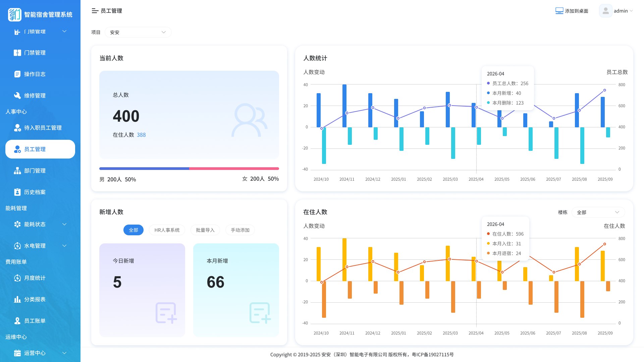Screen dimensions: 644x362
Task: Click the 月度统计 icon
Action: [x=17, y=278]
